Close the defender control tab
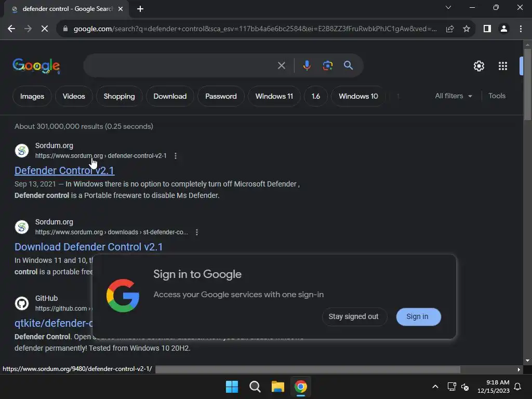 (121, 9)
